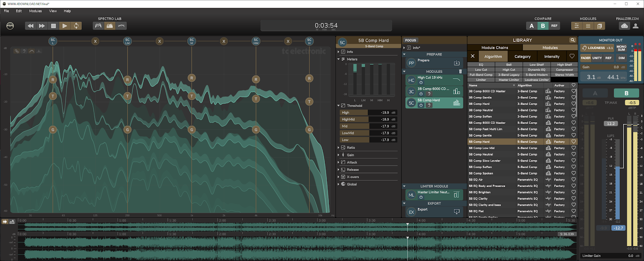This screenshot has height=261, width=644.
Task: Filter library by Stereo Width
Action: [564, 75]
